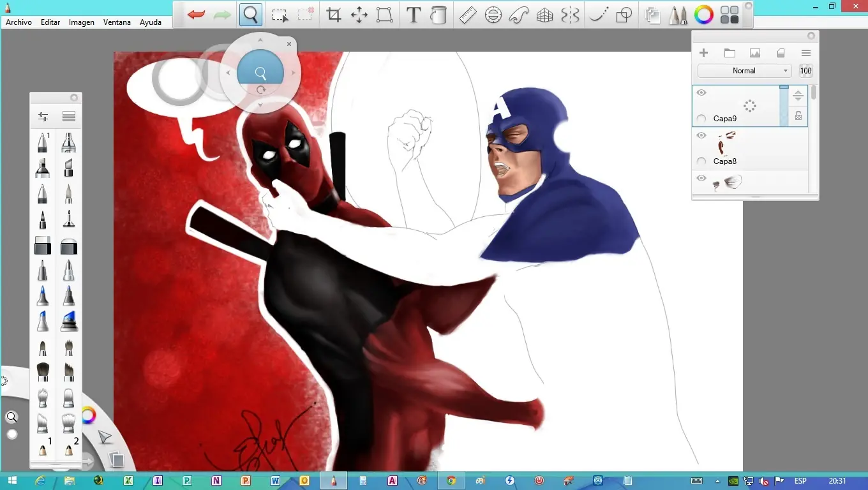
Task: Select the Transform move tool
Action: pyautogui.click(x=359, y=15)
